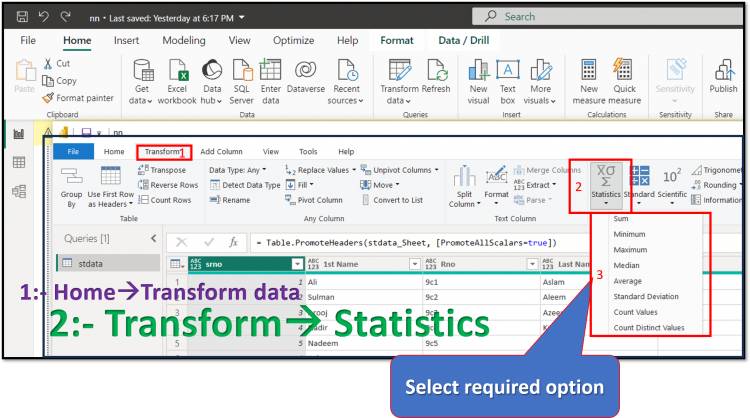Image resolution: width=750 pixels, height=418 pixels.
Task: Open the Modeling ribbon tab
Action: coord(184,41)
